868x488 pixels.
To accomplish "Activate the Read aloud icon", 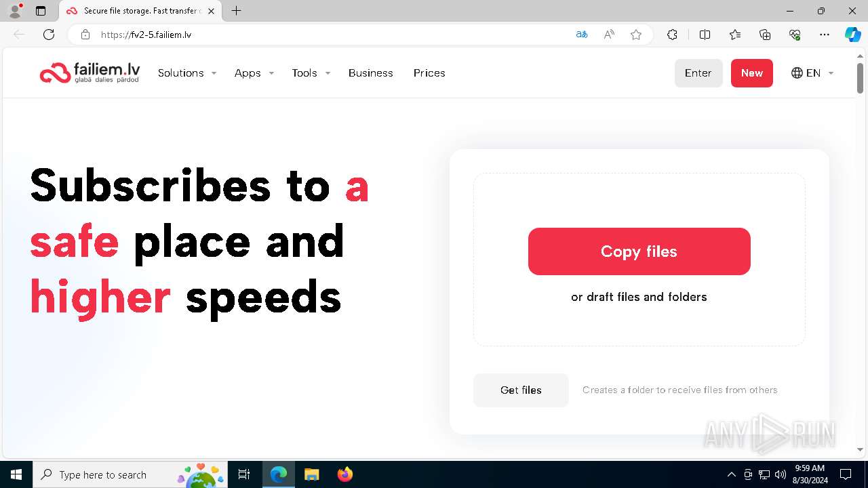I will (x=609, y=35).
